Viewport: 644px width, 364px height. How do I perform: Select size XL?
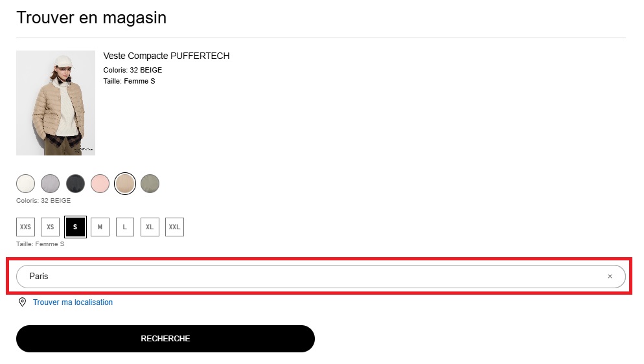[150, 227]
